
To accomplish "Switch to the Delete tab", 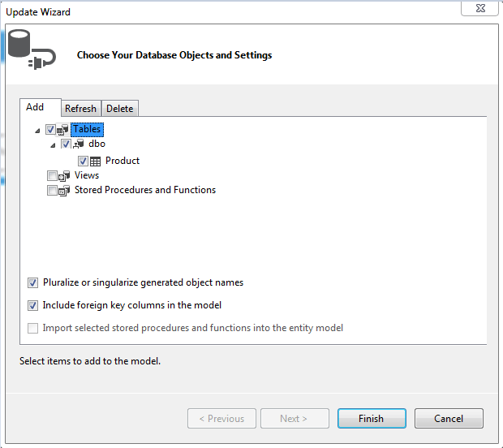I will point(119,109).
